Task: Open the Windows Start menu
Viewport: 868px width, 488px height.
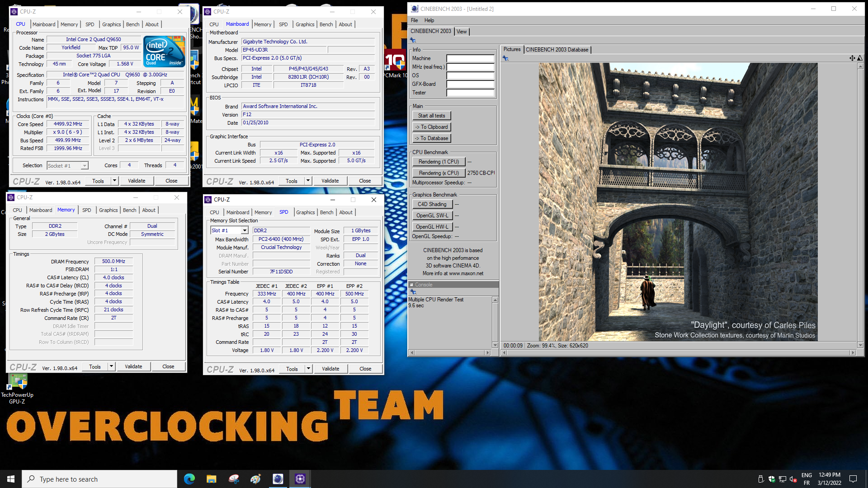Action: [x=11, y=479]
